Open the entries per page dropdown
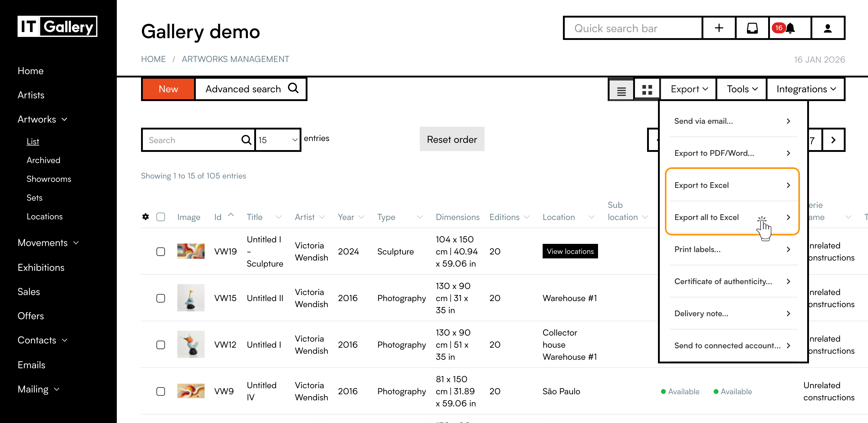Image resolution: width=868 pixels, height=423 pixels. point(278,140)
